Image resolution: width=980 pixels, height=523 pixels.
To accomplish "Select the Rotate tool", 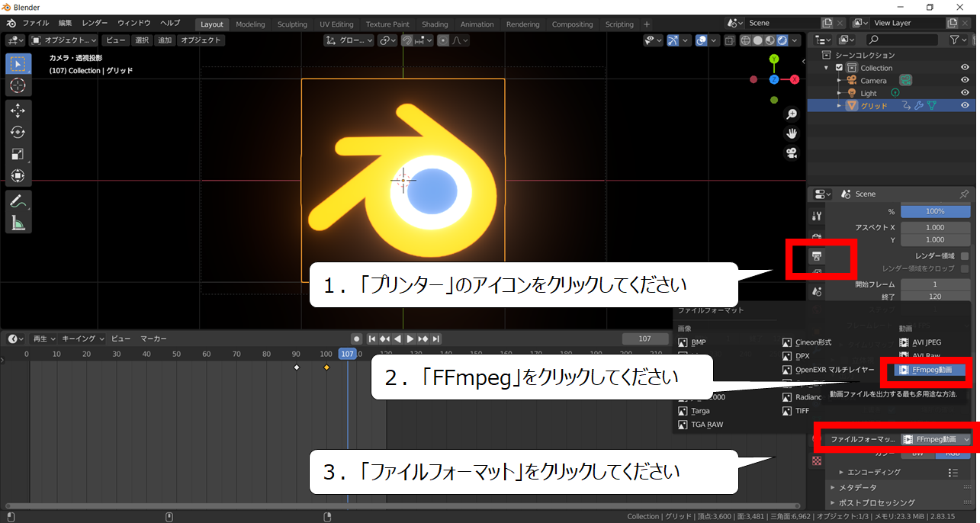I will pos(18,133).
